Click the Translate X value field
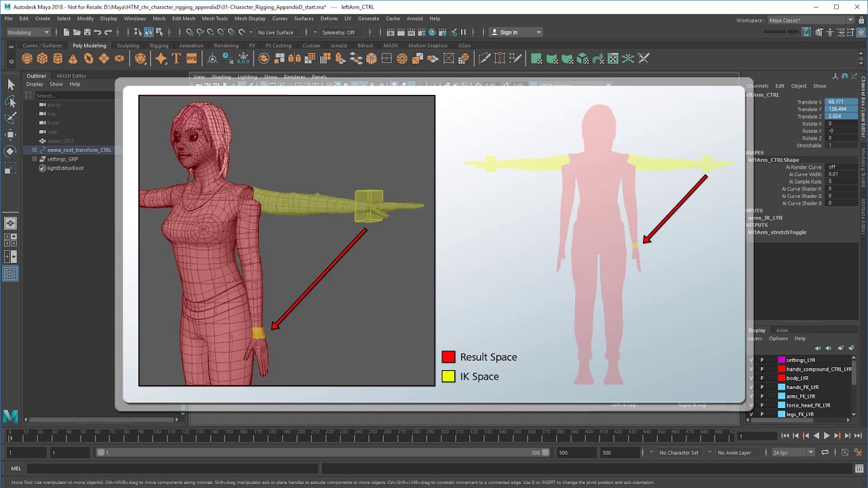This screenshot has height=488, width=868. tap(842, 102)
